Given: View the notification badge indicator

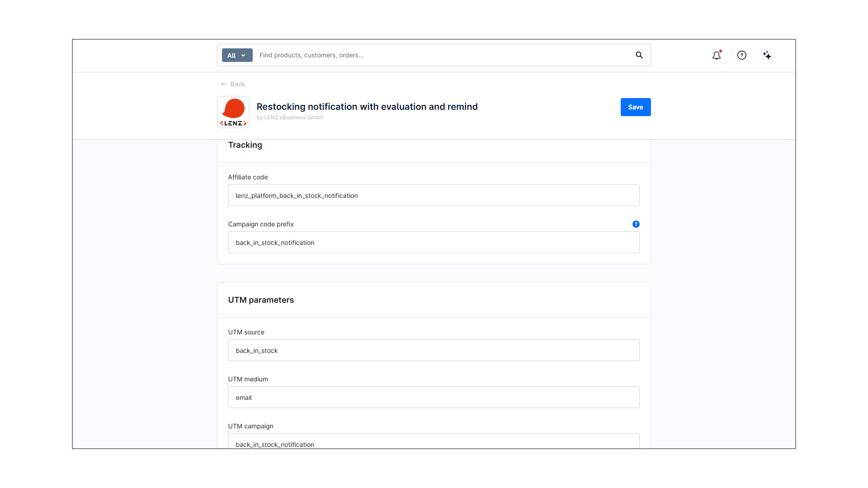Looking at the screenshot, I should point(721,51).
